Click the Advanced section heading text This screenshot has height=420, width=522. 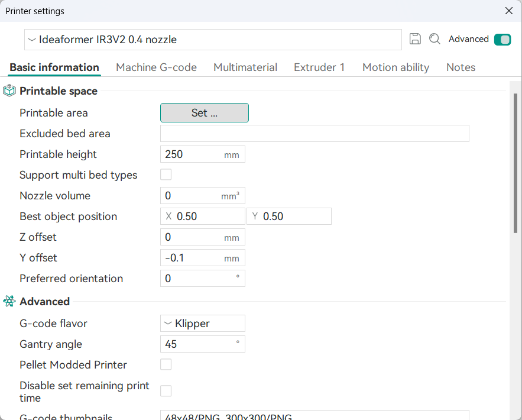(44, 302)
